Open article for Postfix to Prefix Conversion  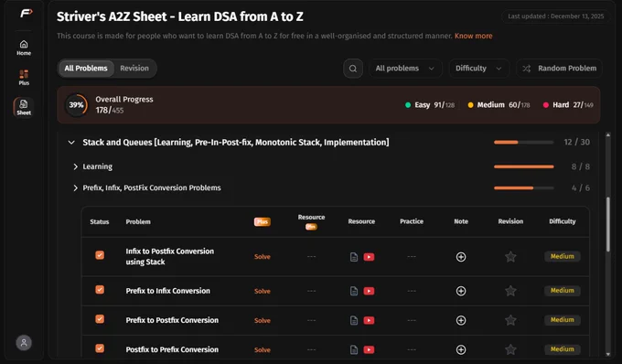click(354, 349)
